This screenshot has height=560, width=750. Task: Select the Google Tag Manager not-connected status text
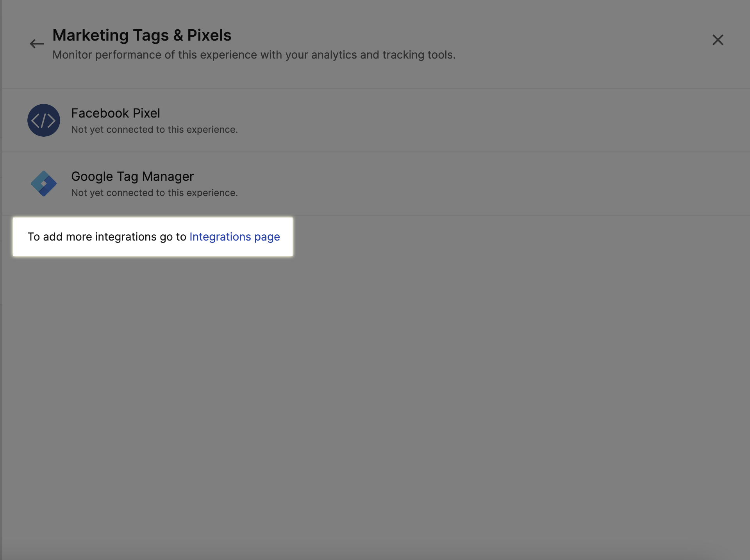click(154, 193)
